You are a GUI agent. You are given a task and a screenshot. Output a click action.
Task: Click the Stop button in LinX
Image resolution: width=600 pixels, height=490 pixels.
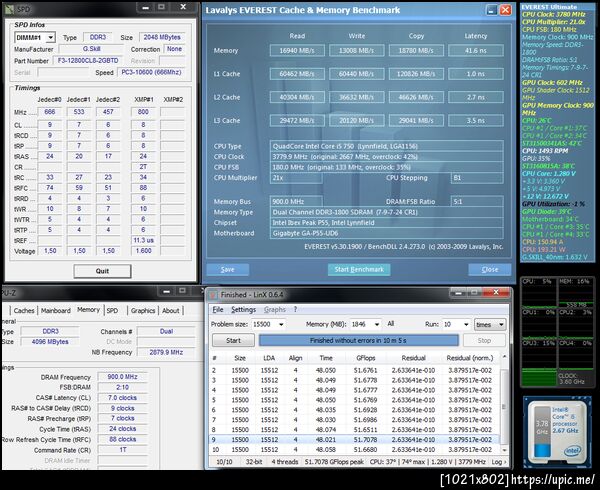[x=484, y=340]
